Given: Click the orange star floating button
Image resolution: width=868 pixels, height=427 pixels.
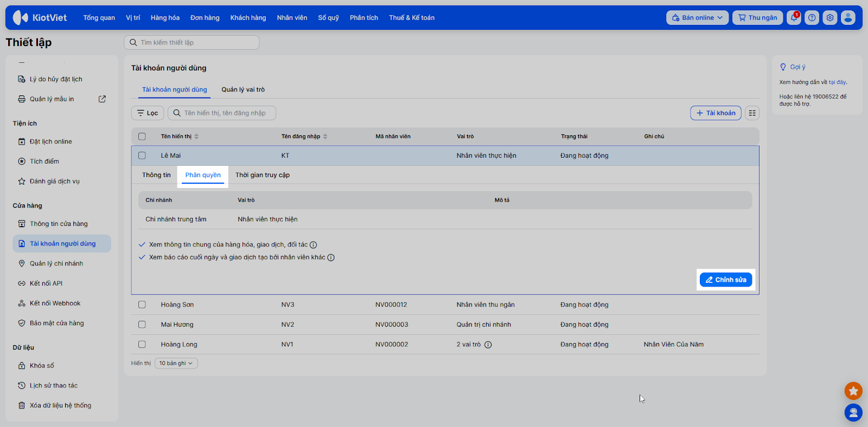Looking at the screenshot, I should pos(853,391).
